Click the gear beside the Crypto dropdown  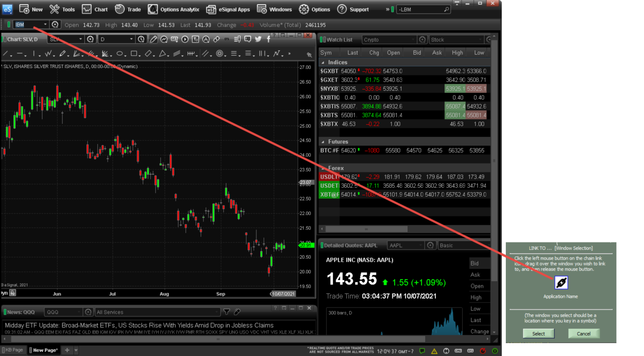[422, 40]
